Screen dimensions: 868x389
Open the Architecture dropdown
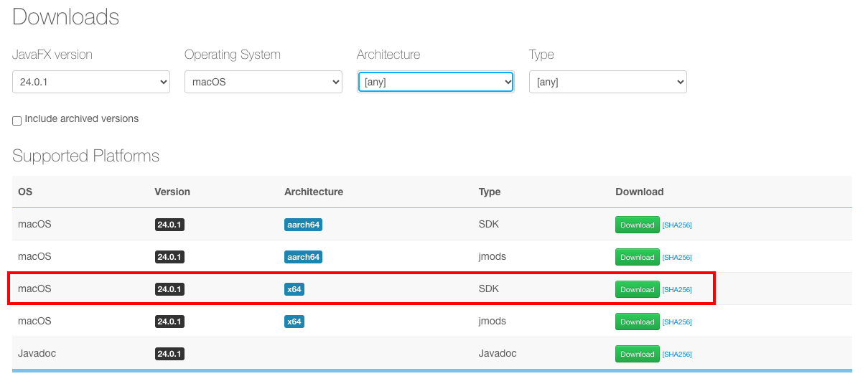435,82
